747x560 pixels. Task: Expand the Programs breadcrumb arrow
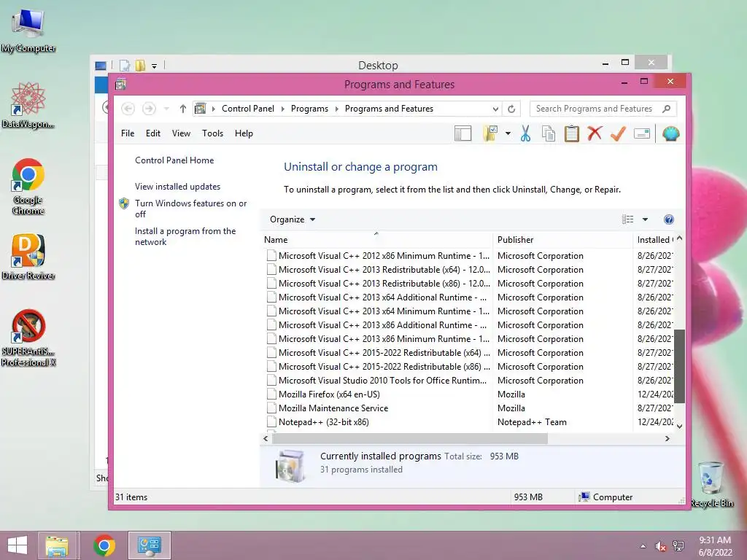tap(337, 109)
